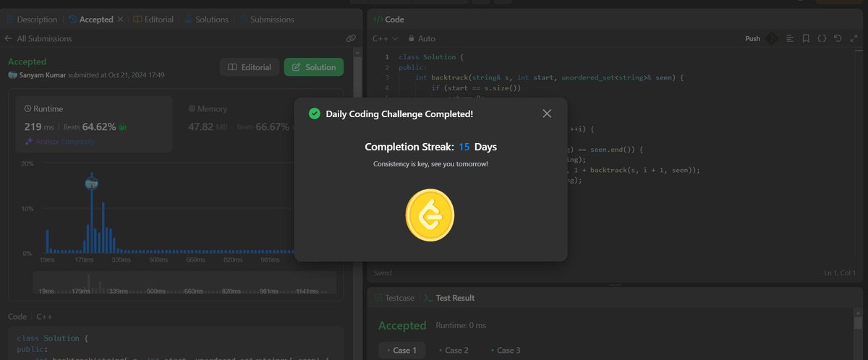Click the Auto lock setting
Screen dimensions: 868x360
coord(422,38)
